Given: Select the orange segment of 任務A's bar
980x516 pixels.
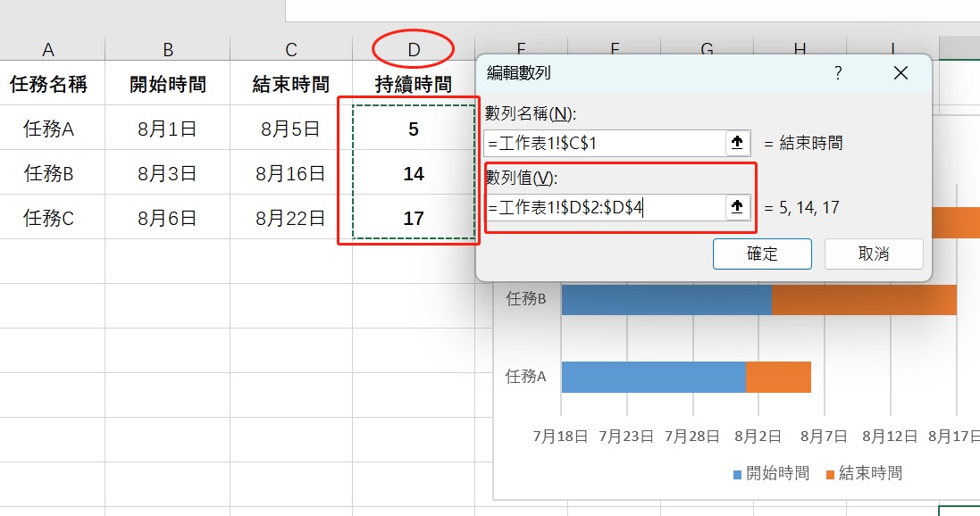Looking at the screenshot, I should (x=779, y=377).
